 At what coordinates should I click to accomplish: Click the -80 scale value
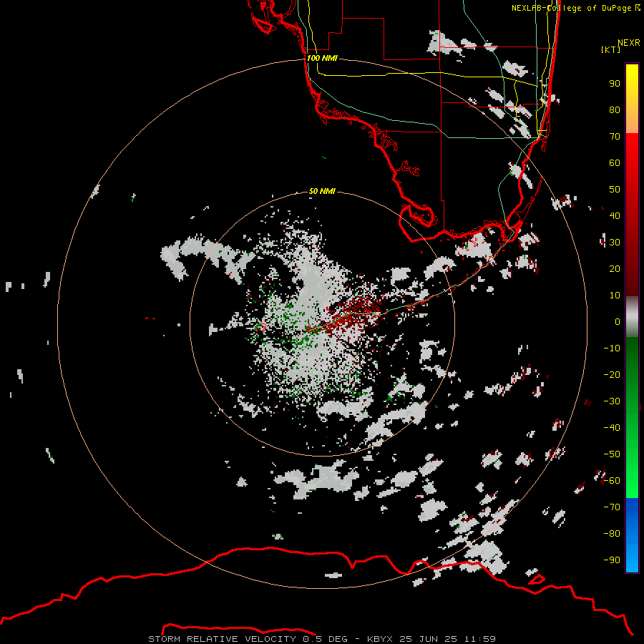coord(612,534)
